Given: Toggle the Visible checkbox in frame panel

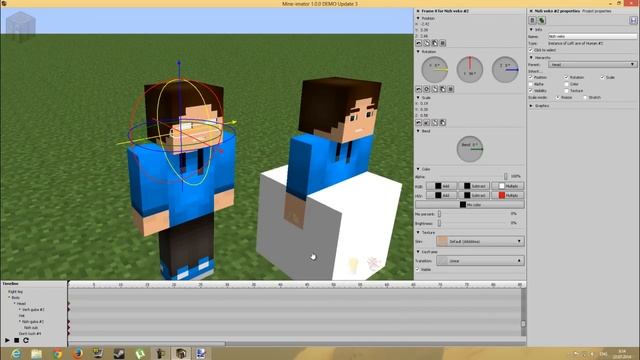Looking at the screenshot, I should click(x=418, y=269).
